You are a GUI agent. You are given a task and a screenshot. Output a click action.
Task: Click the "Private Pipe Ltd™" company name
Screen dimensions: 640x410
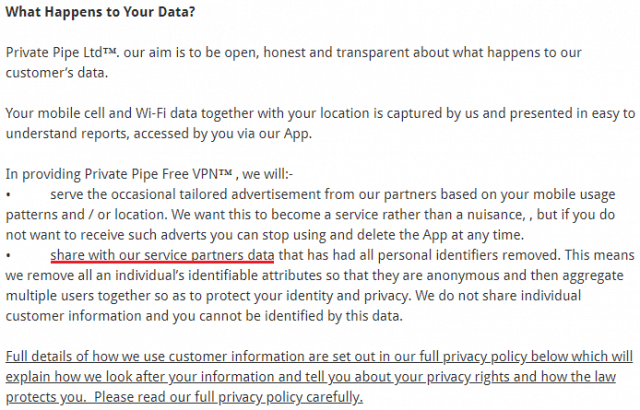point(61,53)
